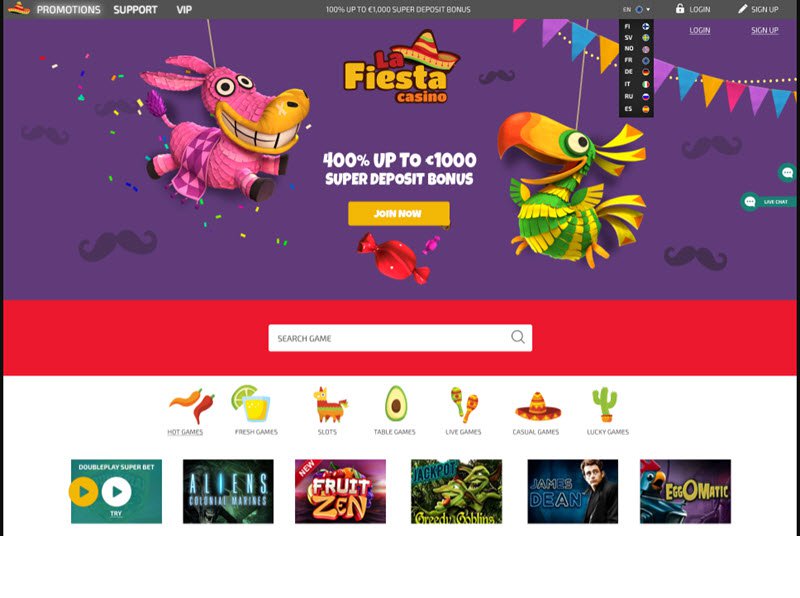The width and height of the screenshot is (800, 598).
Task: Open Lucky Games cactus category
Action: (x=605, y=405)
